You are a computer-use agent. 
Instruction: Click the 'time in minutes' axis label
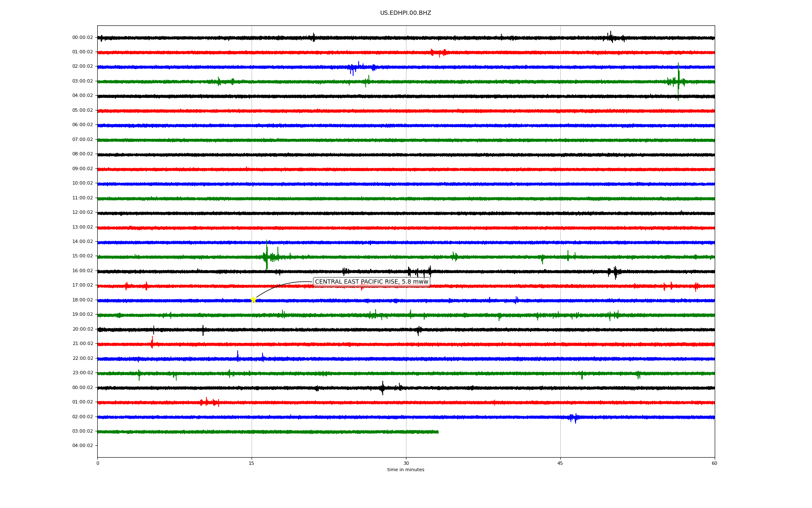pyautogui.click(x=406, y=470)
